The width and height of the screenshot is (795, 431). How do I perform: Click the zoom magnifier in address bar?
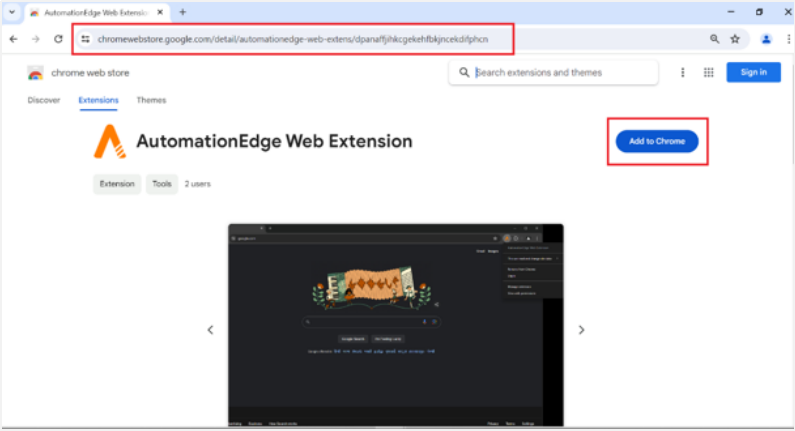[714, 39]
